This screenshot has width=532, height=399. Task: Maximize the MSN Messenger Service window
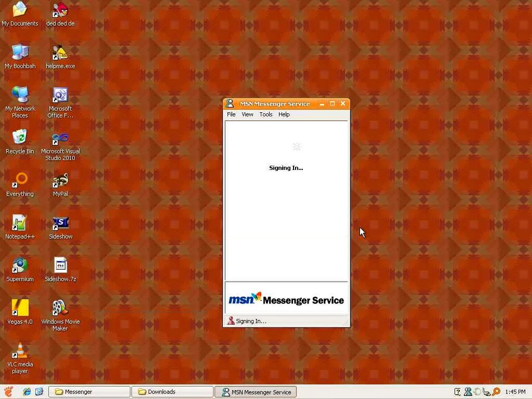click(x=332, y=104)
